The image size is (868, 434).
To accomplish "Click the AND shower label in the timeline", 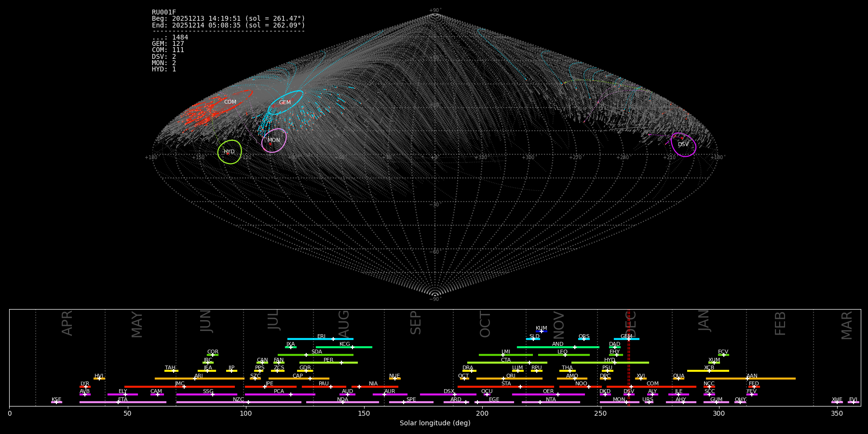I will (x=557, y=344).
